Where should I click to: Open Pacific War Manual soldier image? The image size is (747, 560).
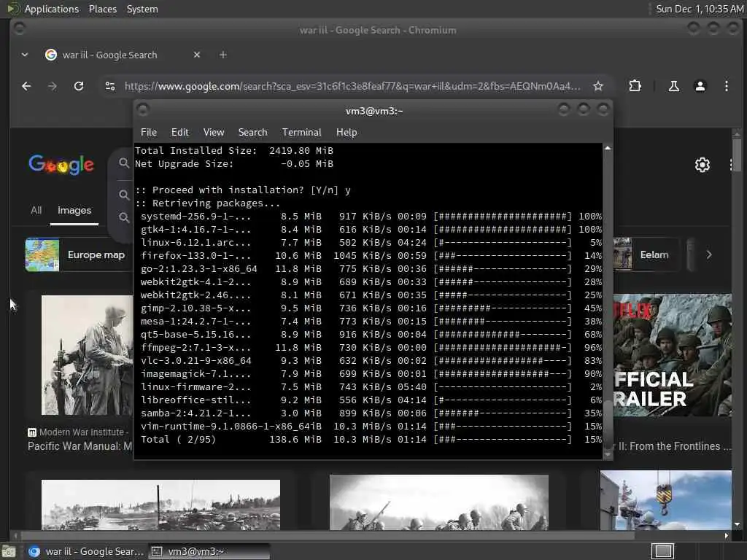[88, 355]
